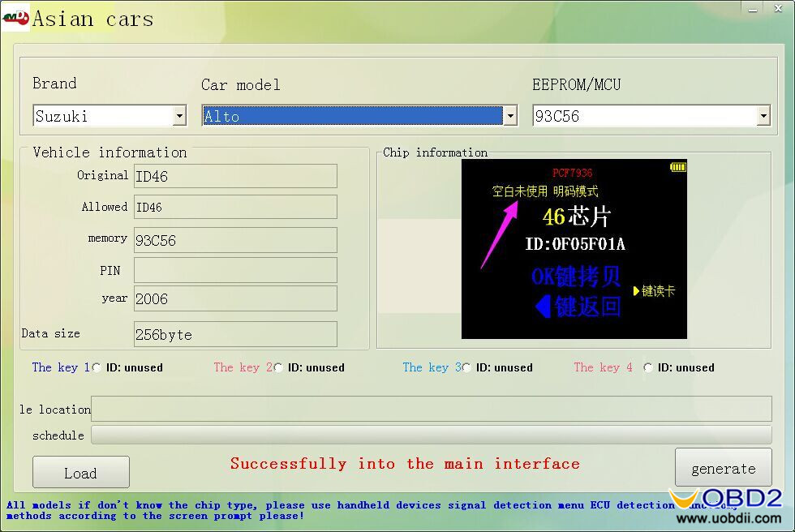Click the 'The key 2' label
The image size is (795, 532).
(243, 367)
